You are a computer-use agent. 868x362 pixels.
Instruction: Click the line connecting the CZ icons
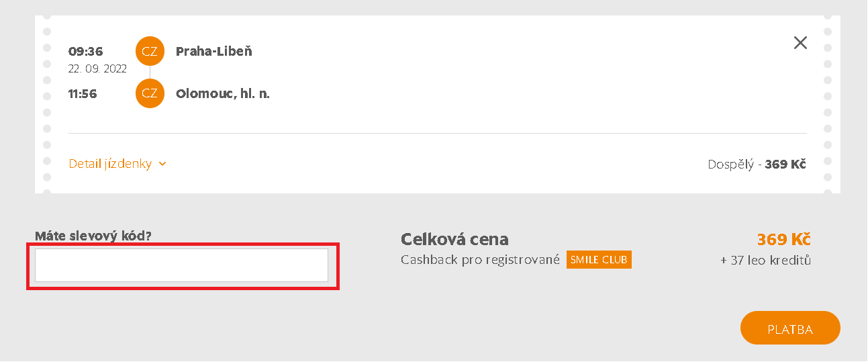[x=150, y=73]
